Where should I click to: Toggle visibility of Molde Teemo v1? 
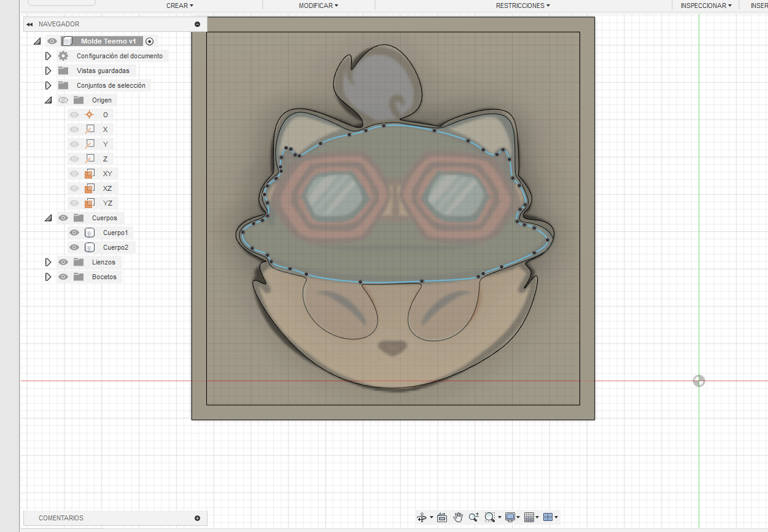pyautogui.click(x=52, y=41)
